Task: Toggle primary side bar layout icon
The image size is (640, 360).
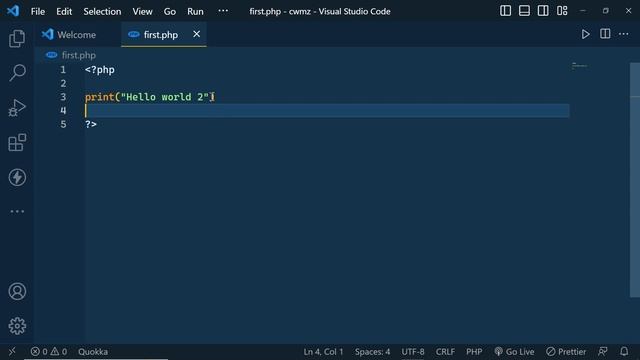Action: [x=505, y=11]
